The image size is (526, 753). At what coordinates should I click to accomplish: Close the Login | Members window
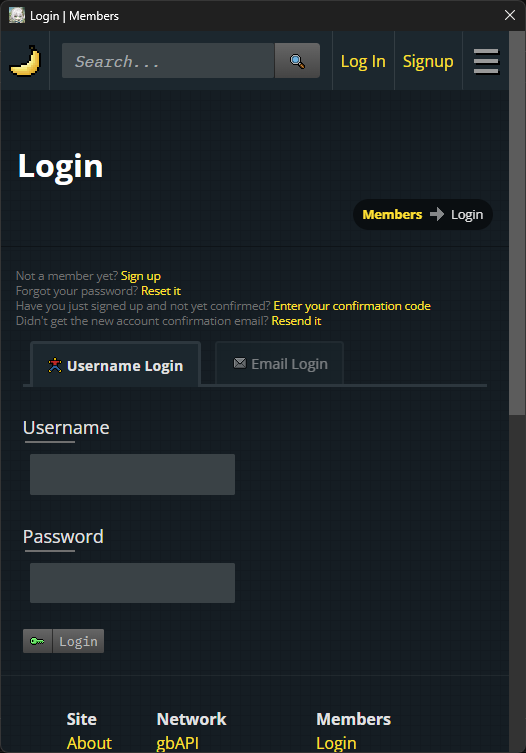tap(510, 15)
